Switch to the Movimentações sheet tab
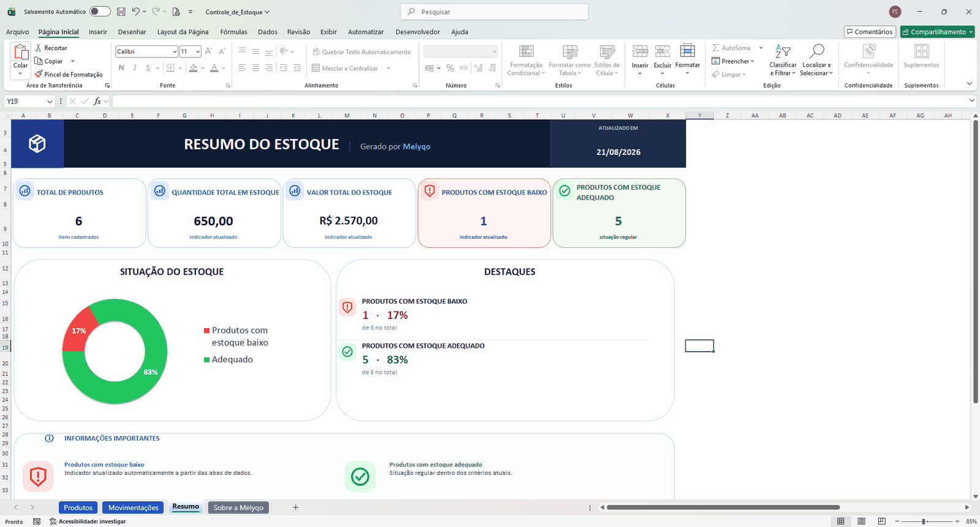 pos(133,507)
